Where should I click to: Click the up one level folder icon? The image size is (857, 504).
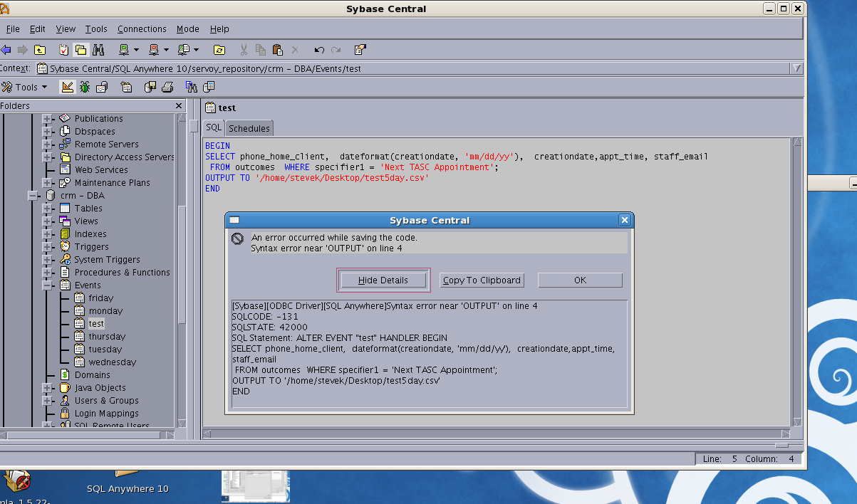point(40,50)
